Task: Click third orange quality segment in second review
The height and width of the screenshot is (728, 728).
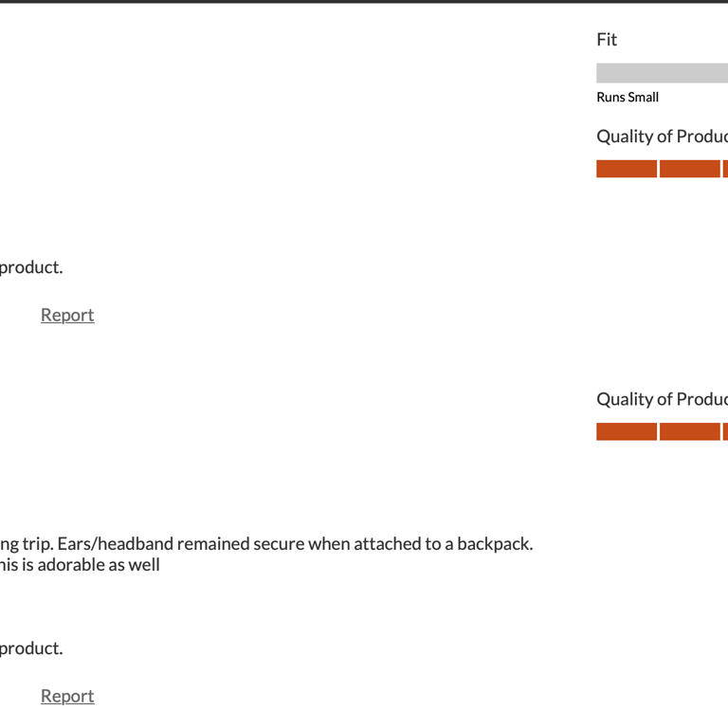Action: (x=725, y=431)
